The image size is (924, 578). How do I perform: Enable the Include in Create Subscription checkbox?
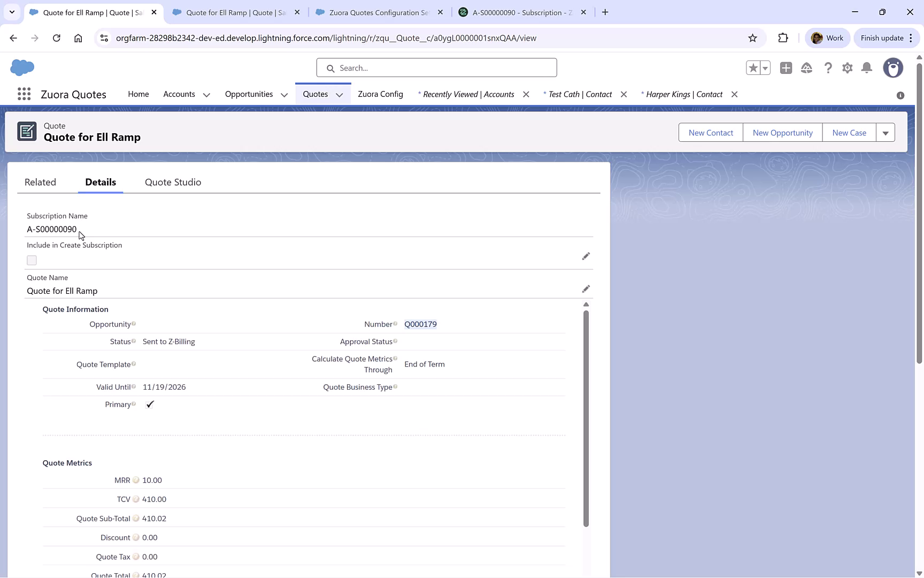tap(32, 260)
